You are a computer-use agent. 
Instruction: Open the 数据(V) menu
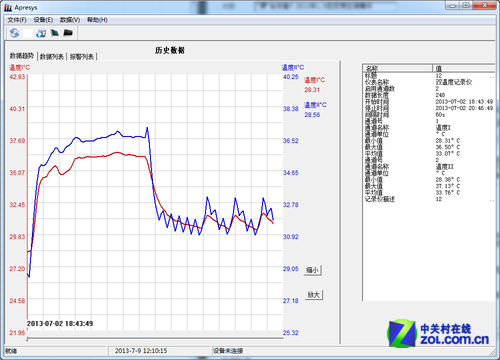coord(70,20)
